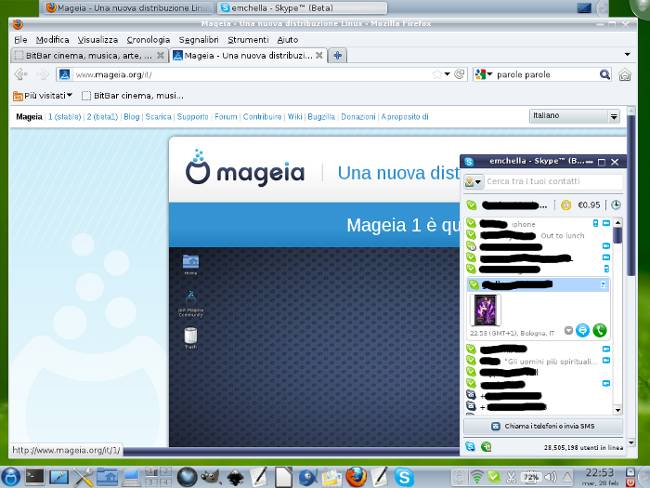Click the Skype contact list scroll-up arrow
This screenshot has width=650, height=488.
click(x=618, y=223)
